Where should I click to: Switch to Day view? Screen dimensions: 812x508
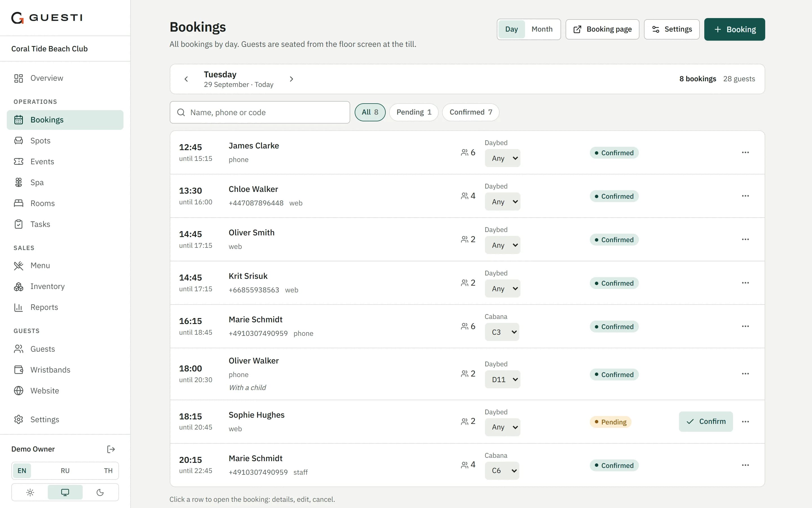tap(511, 29)
